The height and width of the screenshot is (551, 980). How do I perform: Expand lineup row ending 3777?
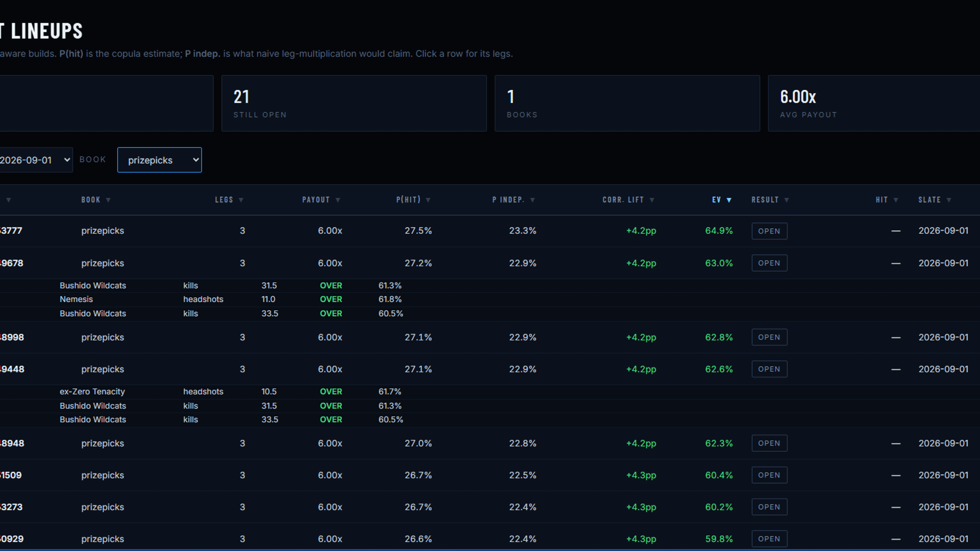pos(490,231)
